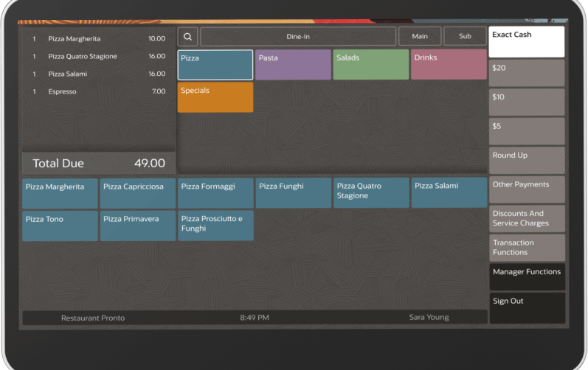Select the Pizza category tab
Image resolution: width=588 pixels, height=370 pixels.
click(x=215, y=65)
